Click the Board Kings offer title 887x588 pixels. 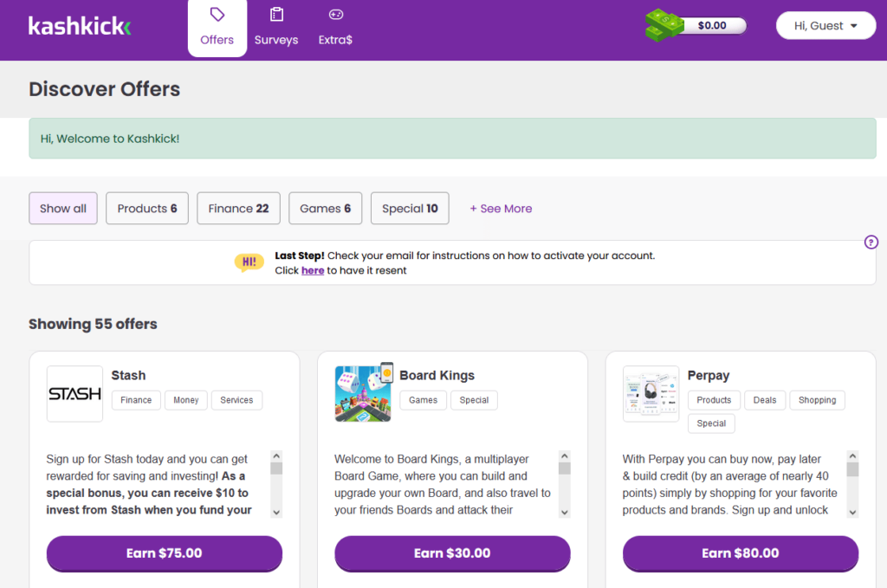pos(437,376)
